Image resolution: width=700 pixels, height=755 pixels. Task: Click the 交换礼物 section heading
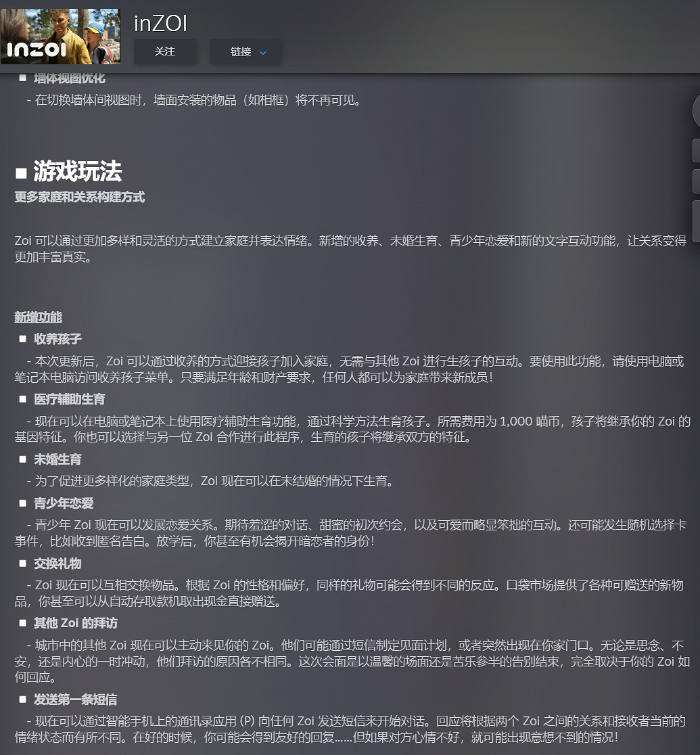click(57, 563)
